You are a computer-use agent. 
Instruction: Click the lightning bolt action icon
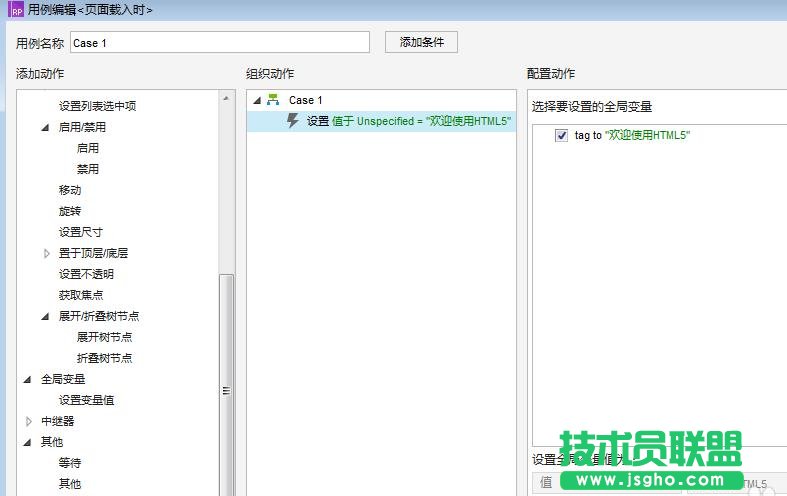(293, 121)
